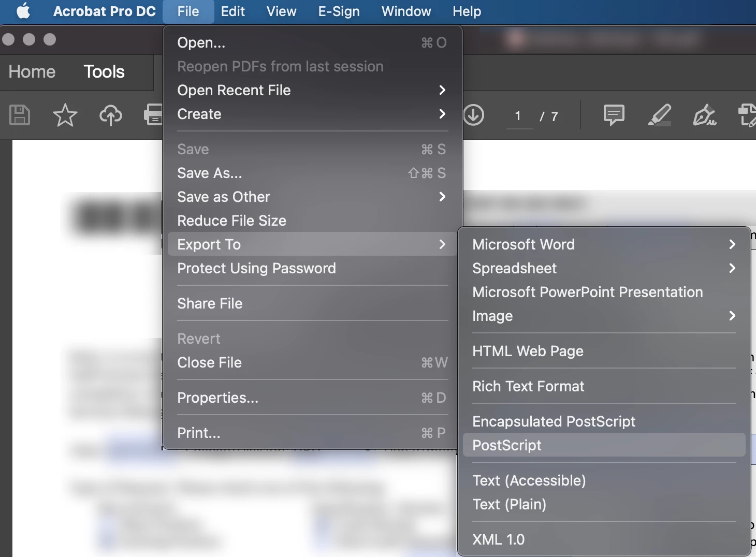This screenshot has width=756, height=557.
Task: Expand the Save as Other submenu
Action: pos(312,197)
